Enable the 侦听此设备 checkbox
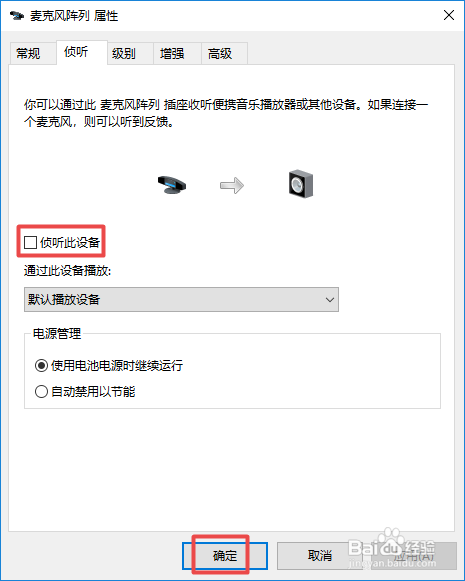465x581 pixels. click(30, 243)
